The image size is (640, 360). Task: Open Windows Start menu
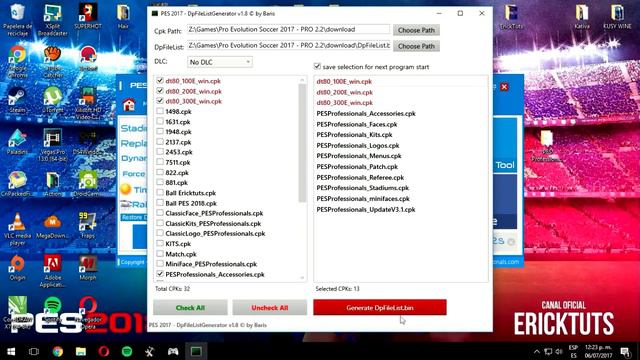[11, 351]
